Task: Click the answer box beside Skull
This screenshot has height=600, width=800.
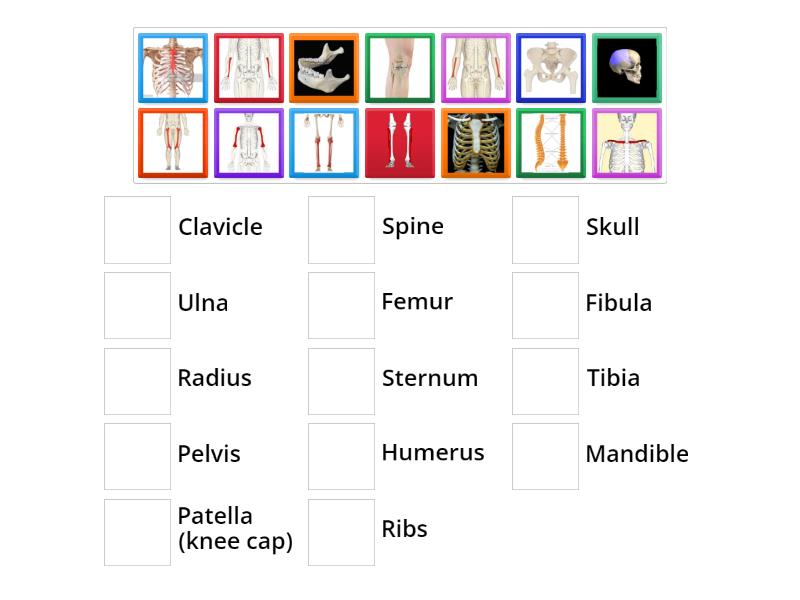Action: click(x=545, y=229)
